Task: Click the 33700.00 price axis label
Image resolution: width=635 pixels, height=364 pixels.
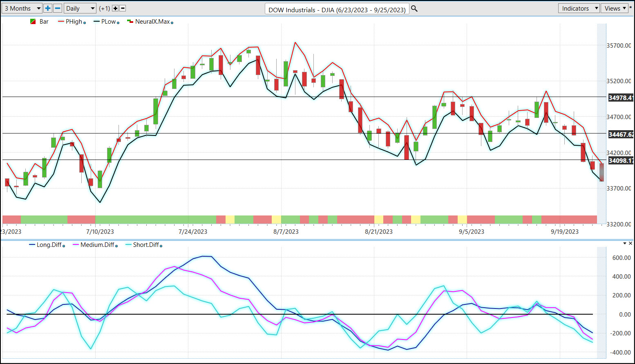Action: pos(619,189)
